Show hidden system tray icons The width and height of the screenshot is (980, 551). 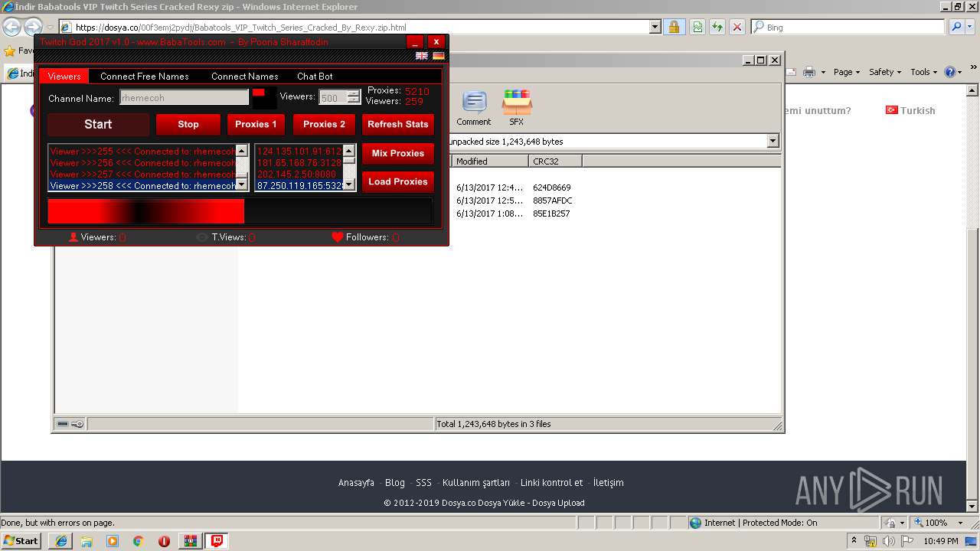(854, 541)
